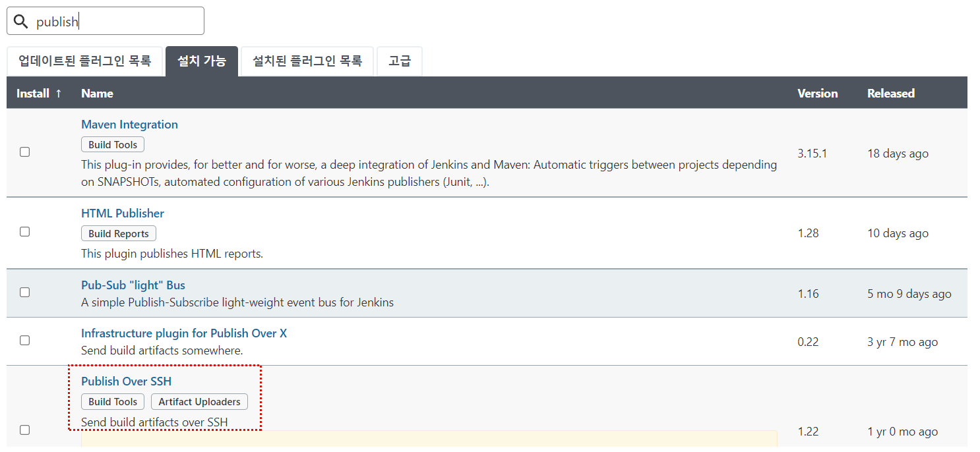Click the '10 days ago' release text
Image resolution: width=980 pixels, height=452 pixels.
(x=898, y=233)
